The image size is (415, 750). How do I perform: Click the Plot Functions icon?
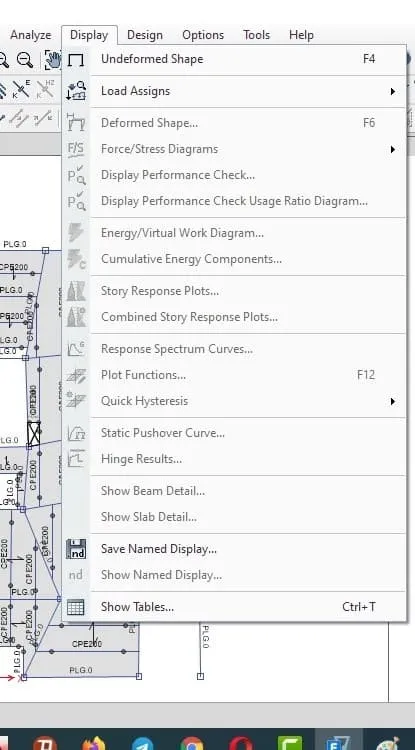click(76, 375)
